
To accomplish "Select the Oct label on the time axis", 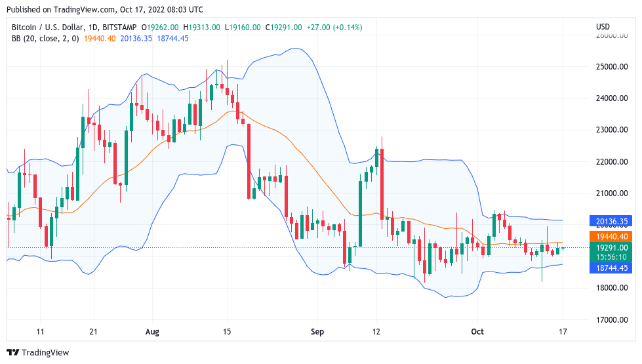I will pos(477,332).
